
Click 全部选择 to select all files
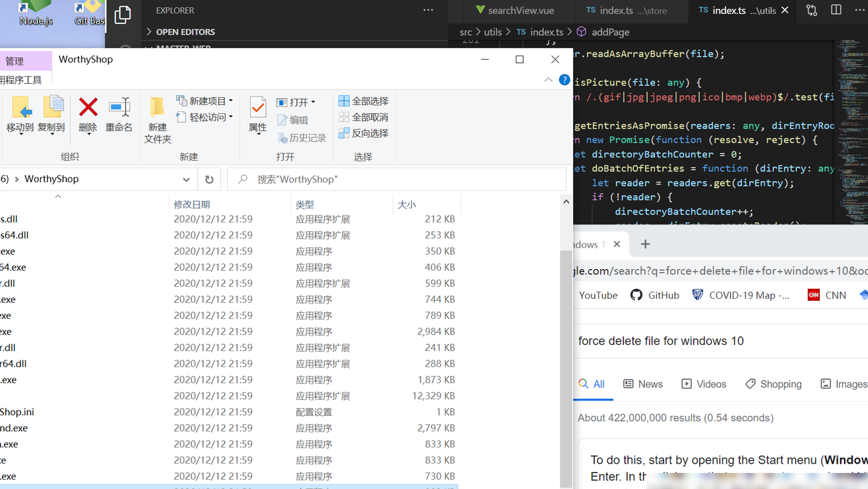click(x=364, y=101)
